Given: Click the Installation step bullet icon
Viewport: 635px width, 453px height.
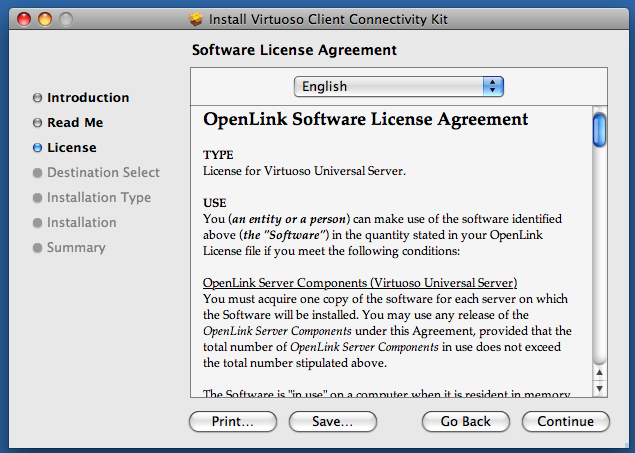Looking at the screenshot, I should [x=37, y=223].
